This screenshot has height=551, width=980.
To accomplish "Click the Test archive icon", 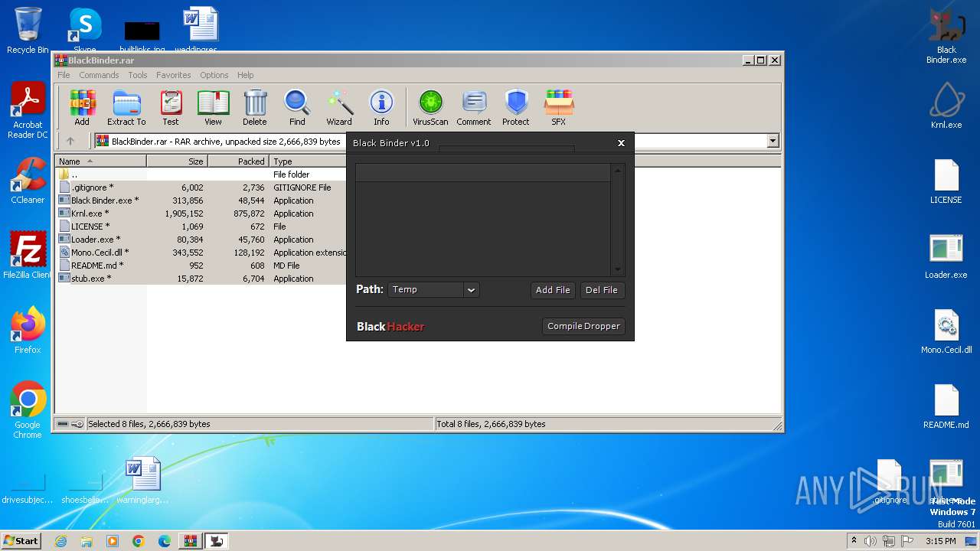I will click(x=171, y=107).
